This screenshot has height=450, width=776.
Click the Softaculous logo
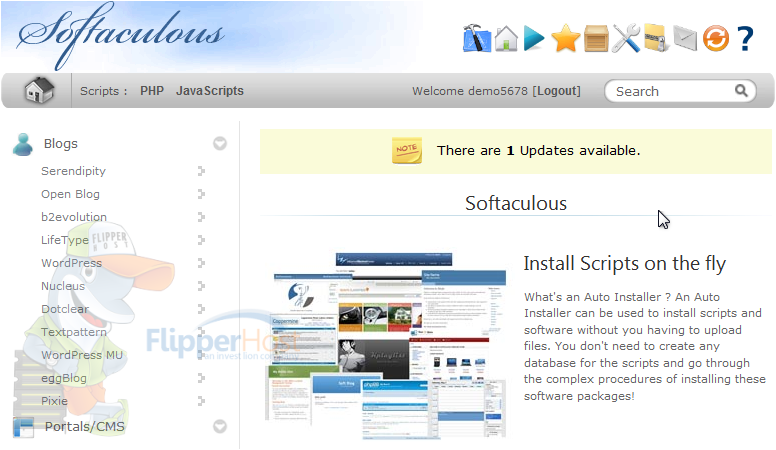click(x=120, y=35)
